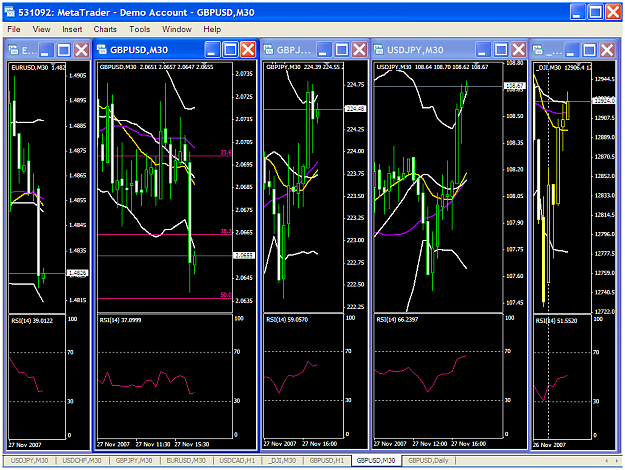Image resolution: width=625 pixels, height=470 pixels.
Task: Click the GBPUSD,M30 chart window title
Action: pos(139,50)
